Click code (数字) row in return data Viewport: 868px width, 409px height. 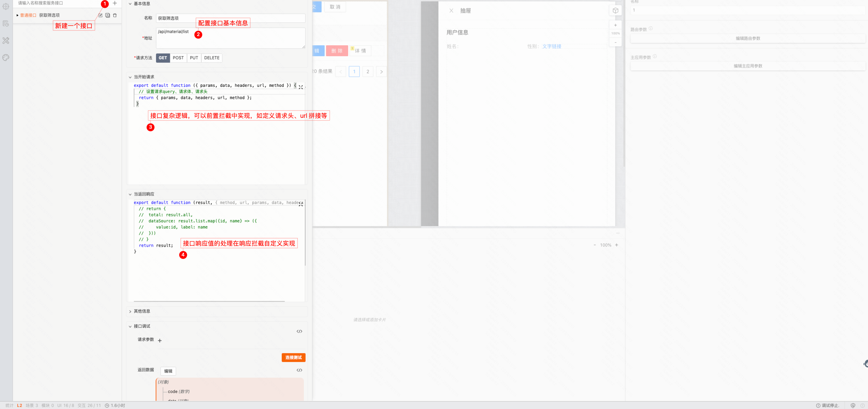pyautogui.click(x=179, y=392)
